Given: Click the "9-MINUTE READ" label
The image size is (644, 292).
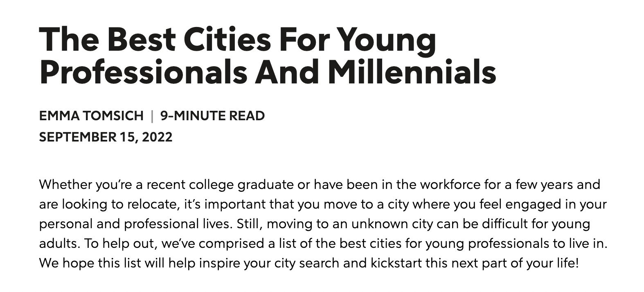Looking at the screenshot, I should [212, 116].
